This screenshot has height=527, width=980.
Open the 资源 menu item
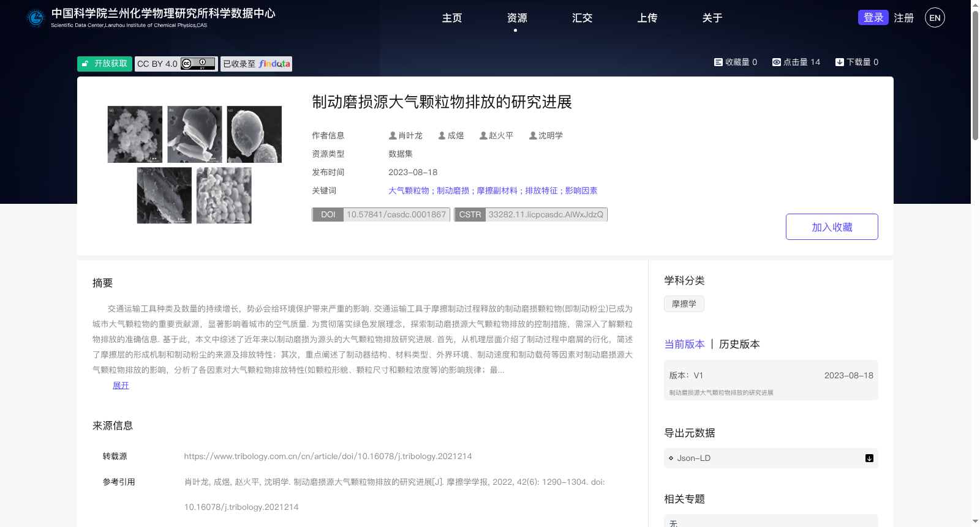517,18
